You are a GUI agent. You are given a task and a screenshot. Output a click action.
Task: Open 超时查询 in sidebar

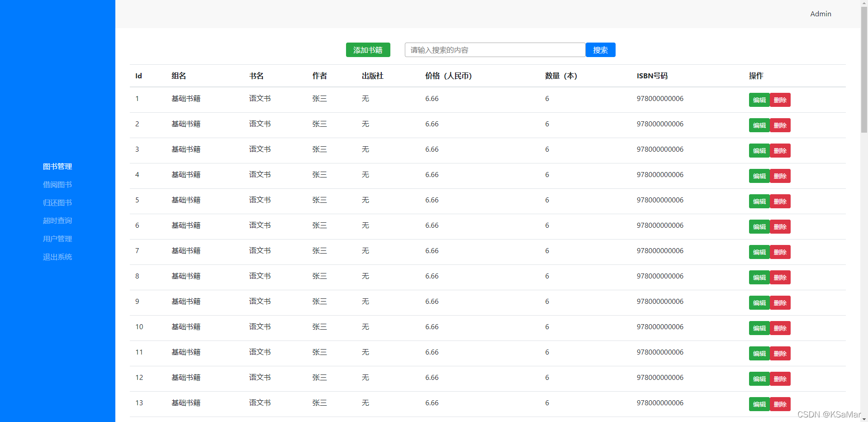(57, 221)
